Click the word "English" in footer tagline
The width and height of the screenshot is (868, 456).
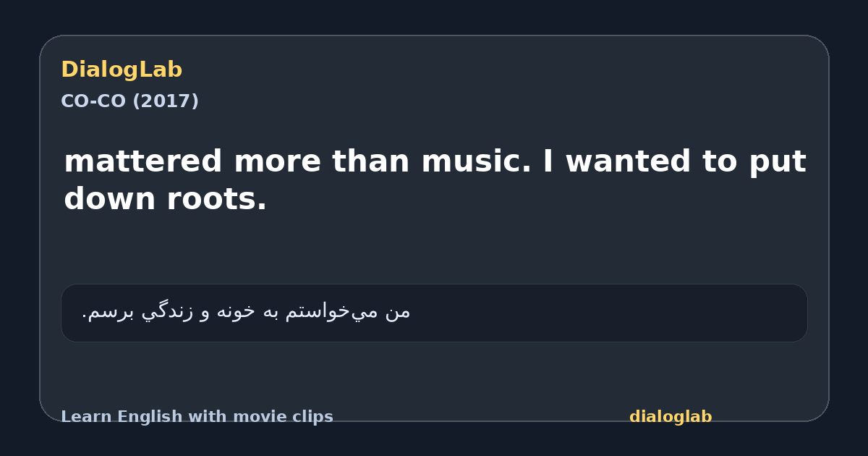click(145, 418)
